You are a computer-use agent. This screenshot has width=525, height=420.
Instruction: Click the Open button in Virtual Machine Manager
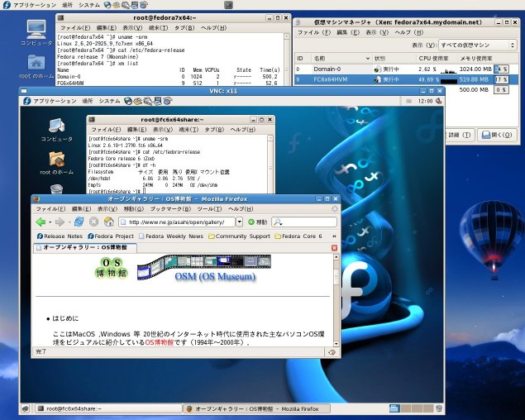coord(497,135)
